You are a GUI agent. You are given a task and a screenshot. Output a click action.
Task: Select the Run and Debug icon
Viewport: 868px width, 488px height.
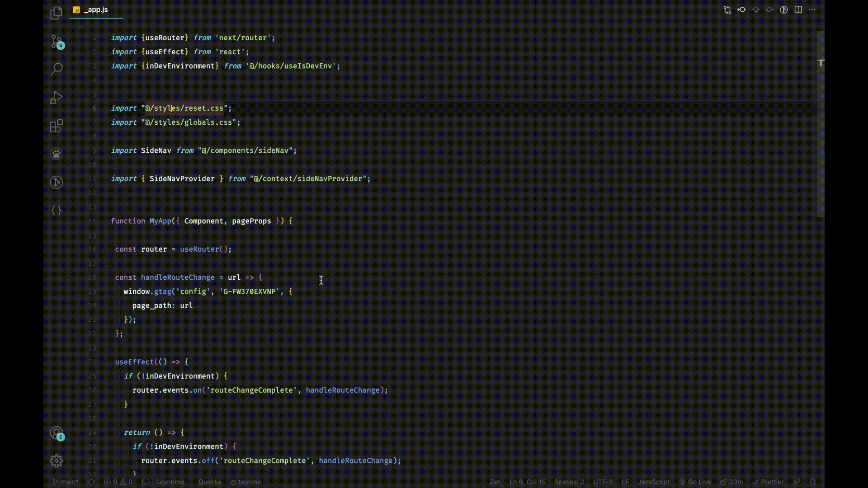point(56,98)
